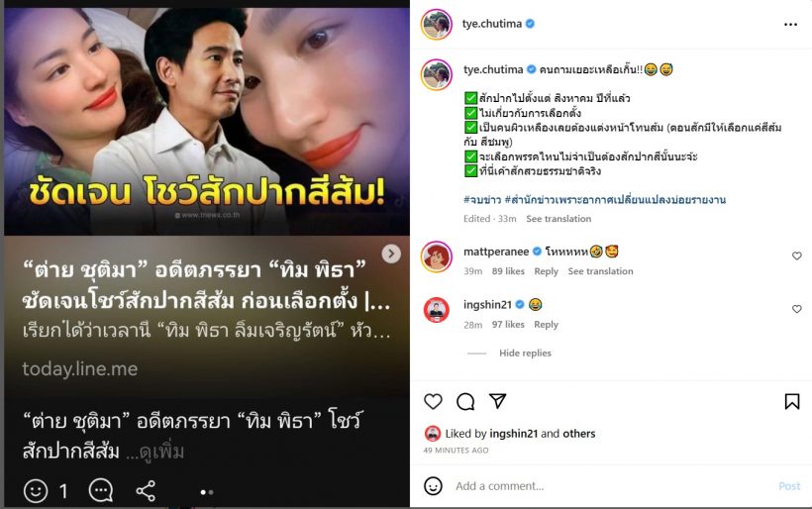Screen dimensions: 812x509
Task: Open emoji picker in comment box
Action: [433, 485]
